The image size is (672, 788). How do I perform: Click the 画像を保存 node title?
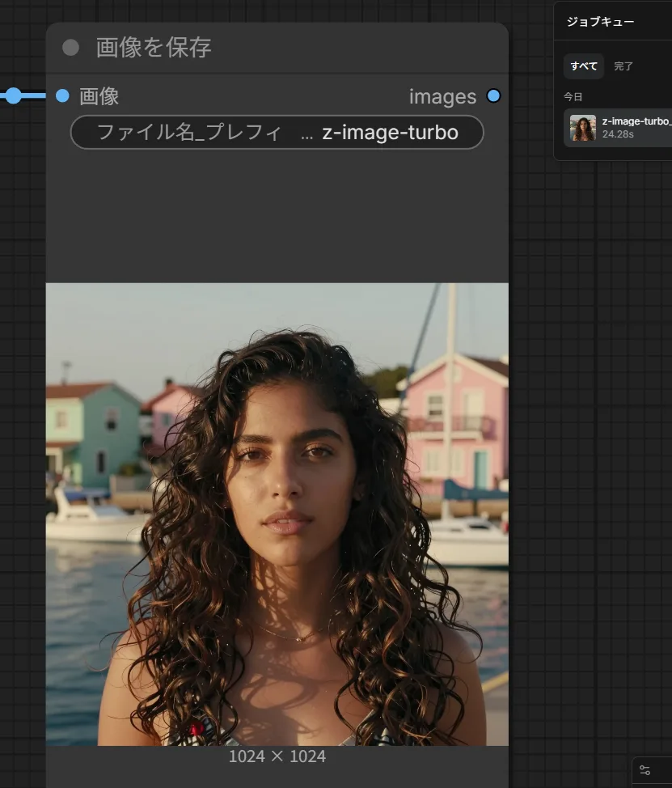154,48
